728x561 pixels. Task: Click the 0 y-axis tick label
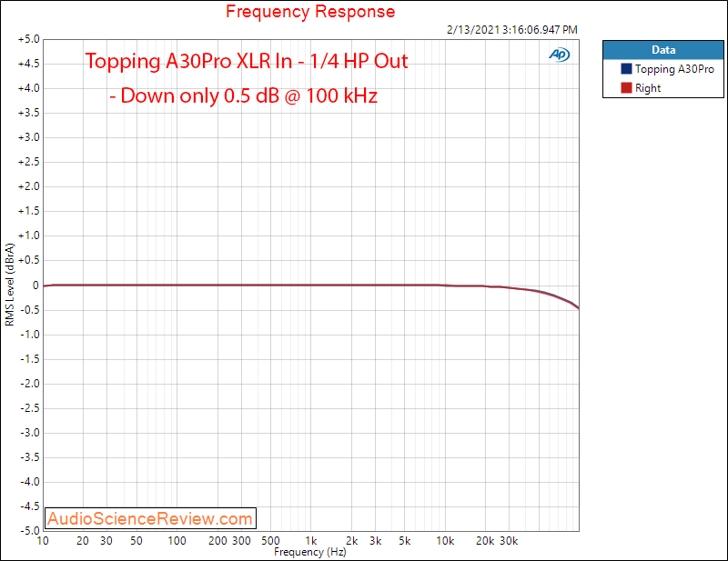point(35,285)
